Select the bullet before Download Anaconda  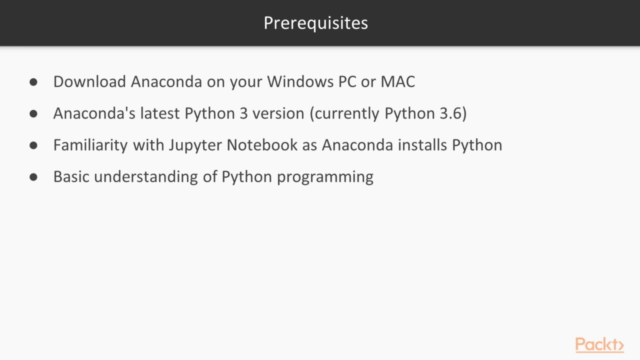click(33, 82)
